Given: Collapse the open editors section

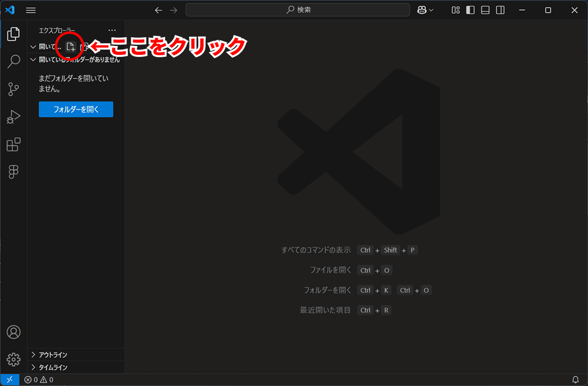Looking at the screenshot, I should click(x=33, y=47).
